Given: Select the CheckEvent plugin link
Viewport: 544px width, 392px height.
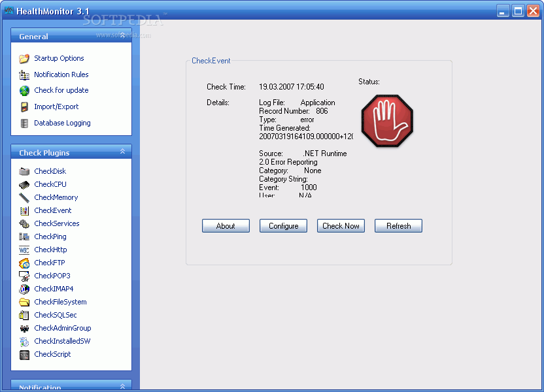Looking at the screenshot, I should (53, 210).
